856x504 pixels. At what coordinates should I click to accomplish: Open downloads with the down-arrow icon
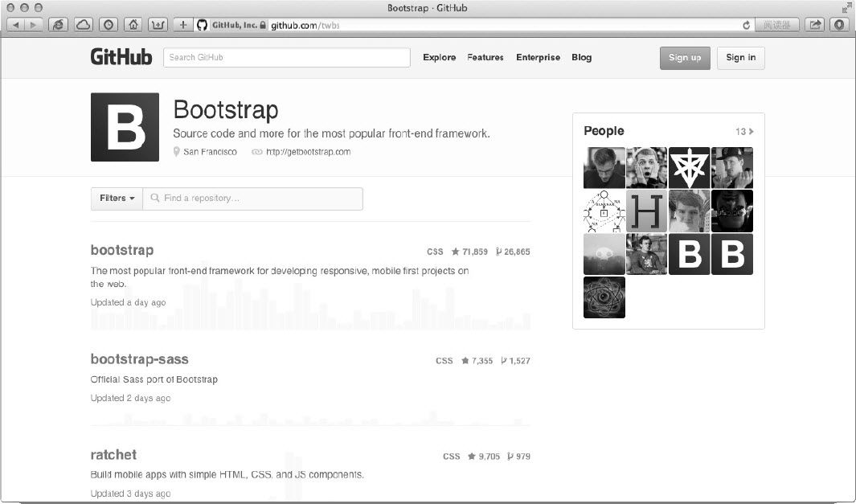840,25
